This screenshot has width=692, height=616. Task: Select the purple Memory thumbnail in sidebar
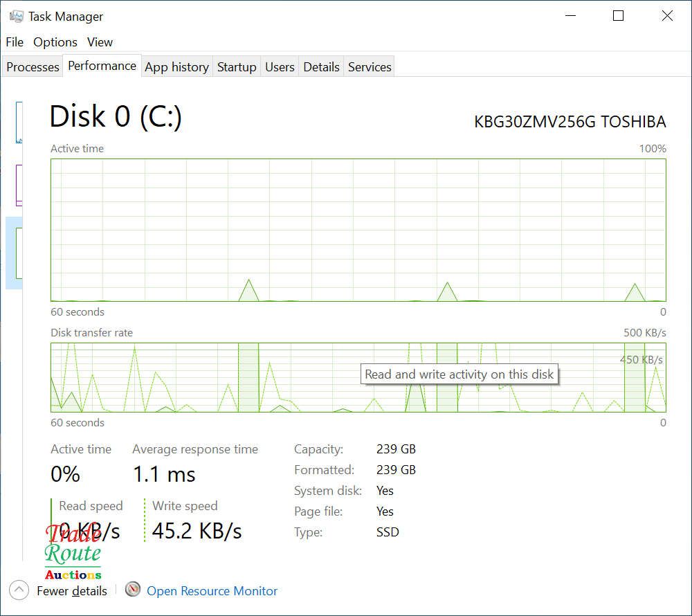(x=19, y=184)
